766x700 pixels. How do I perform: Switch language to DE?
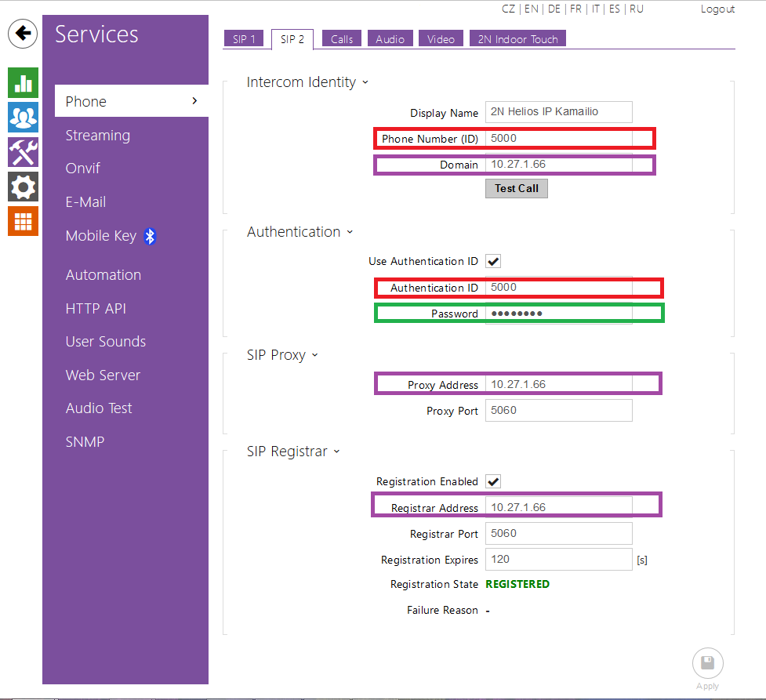(x=554, y=9)
